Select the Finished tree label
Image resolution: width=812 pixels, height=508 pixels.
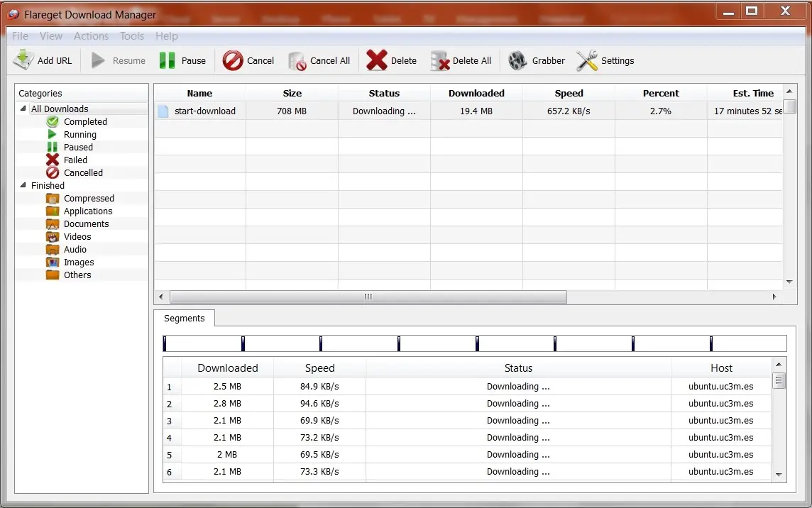tap(48, 185)
